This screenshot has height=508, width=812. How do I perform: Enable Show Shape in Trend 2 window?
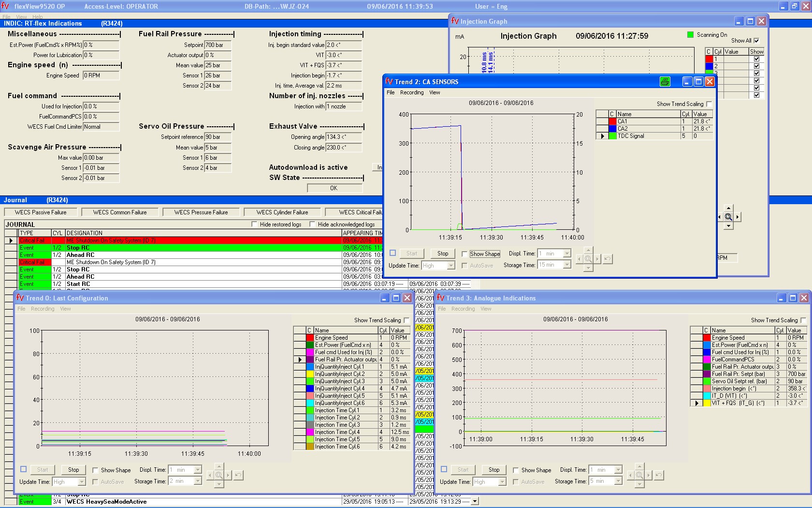tap(464, 254)
